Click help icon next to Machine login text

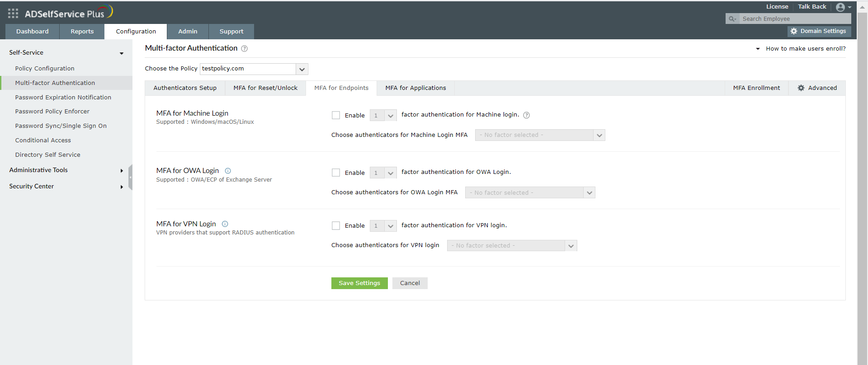point(527,115)
